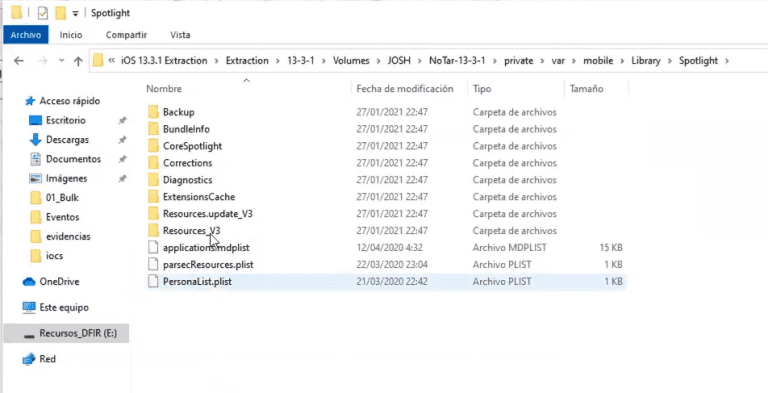Screen dimensions: 768x393
Task: Click the Properties checkmark icon in title bar
Action: click(43, 13)
